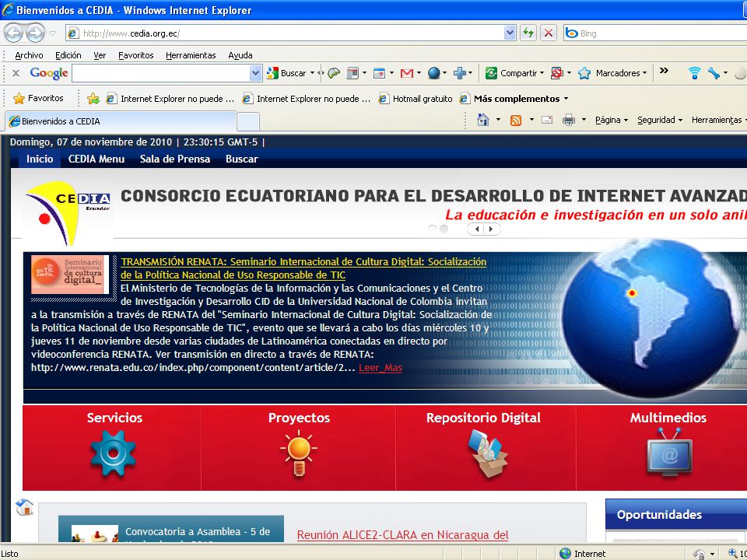Open the recent pages dropdown beside Forward
The image size is (747, 560).
point(53,33)
